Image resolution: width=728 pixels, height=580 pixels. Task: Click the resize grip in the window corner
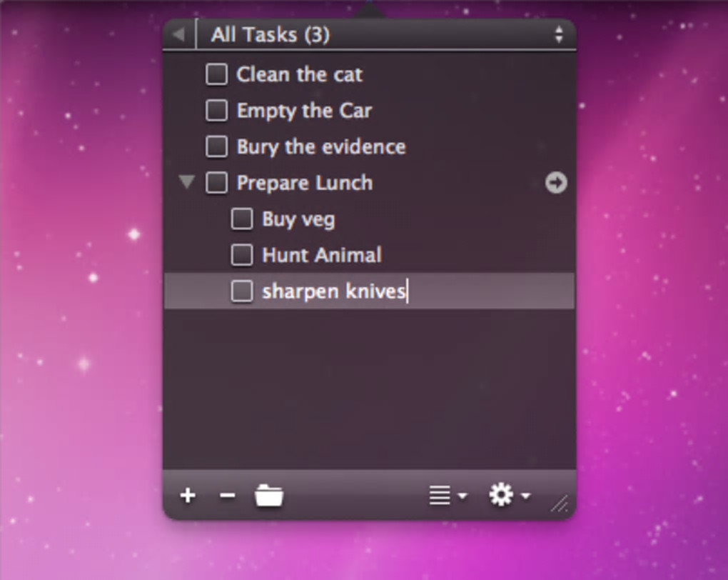click(560, 504)
